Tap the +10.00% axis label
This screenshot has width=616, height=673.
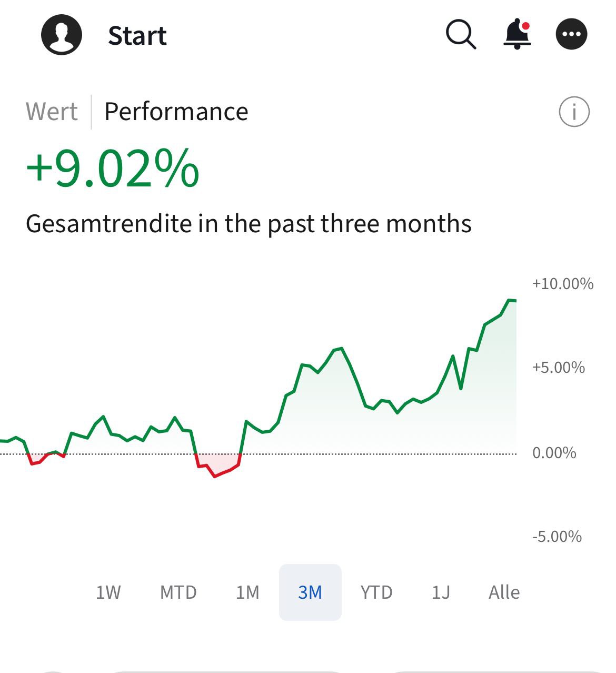coord(562,284)
